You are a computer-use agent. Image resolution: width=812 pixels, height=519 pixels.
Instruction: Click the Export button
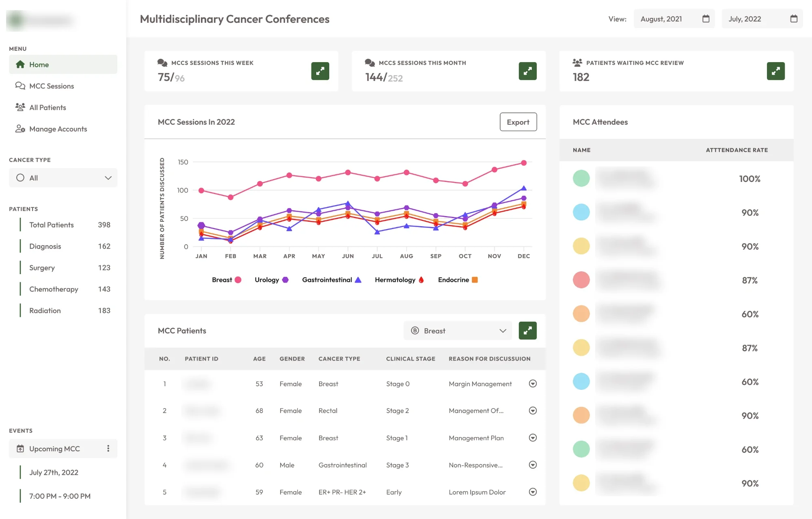click(x=518, y=122)
